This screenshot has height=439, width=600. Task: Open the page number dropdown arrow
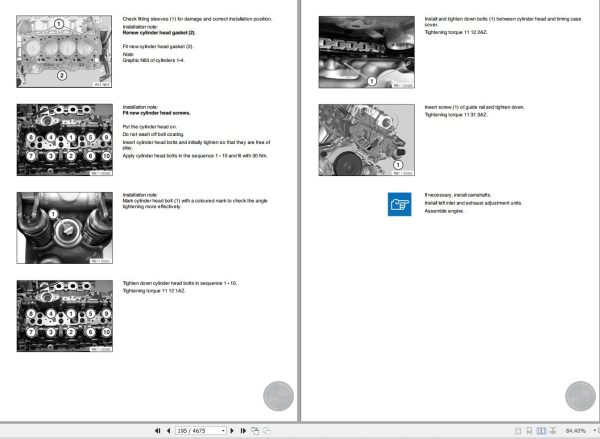(223, 431)
